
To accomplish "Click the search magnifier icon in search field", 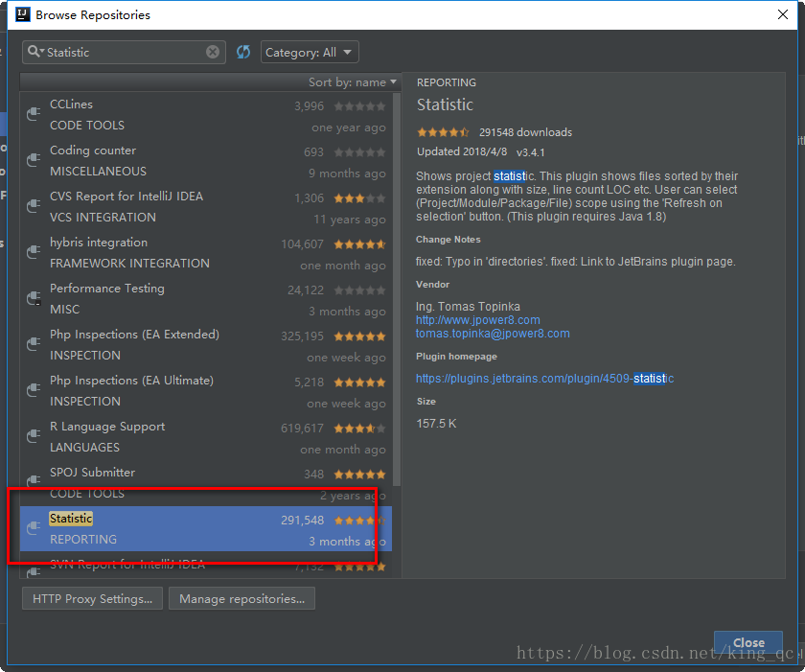I will point(34,53).
